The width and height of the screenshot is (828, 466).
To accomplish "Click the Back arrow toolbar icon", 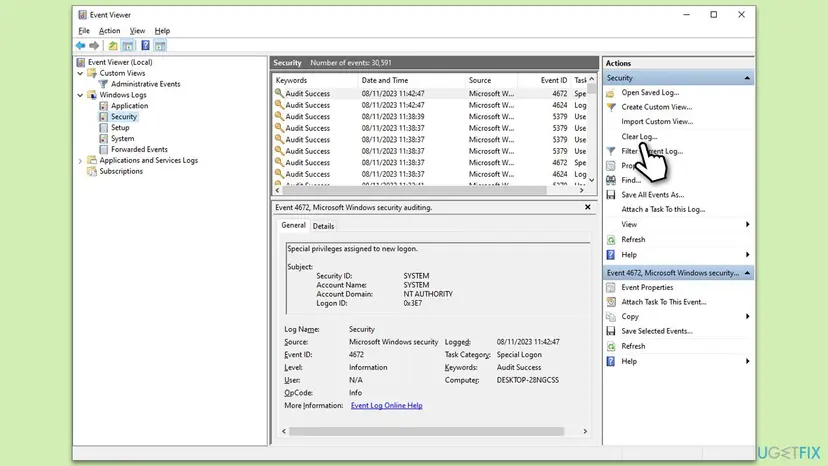I will tap(80, 46).
